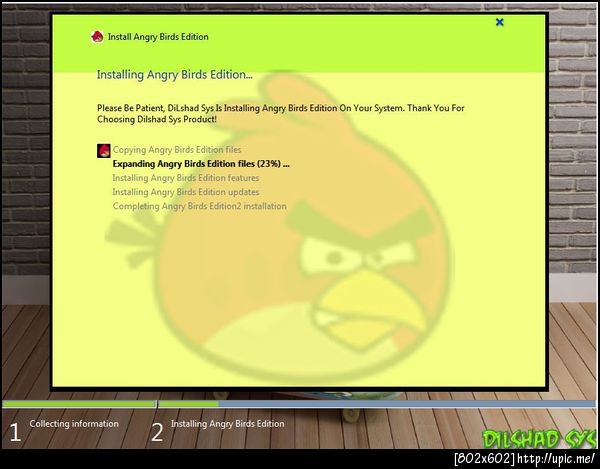Select 'Completing Angry Birds Edition2 installation' step
Screen dimensions: 600x469
click(x=199, y=206)
